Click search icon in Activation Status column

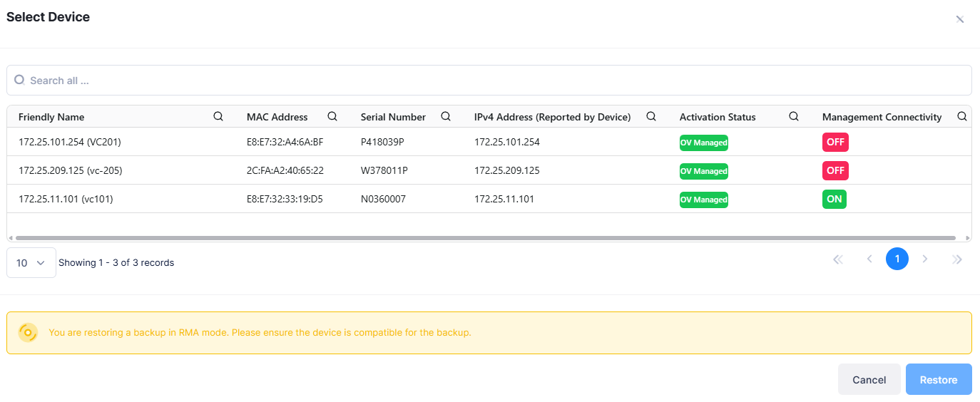[x=794, y=117]
